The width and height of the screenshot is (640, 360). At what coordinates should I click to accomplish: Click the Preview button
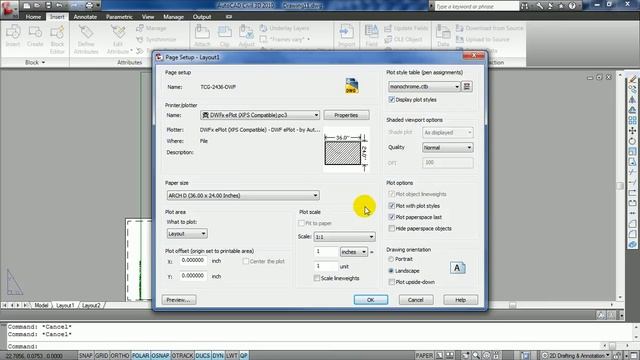179,300
